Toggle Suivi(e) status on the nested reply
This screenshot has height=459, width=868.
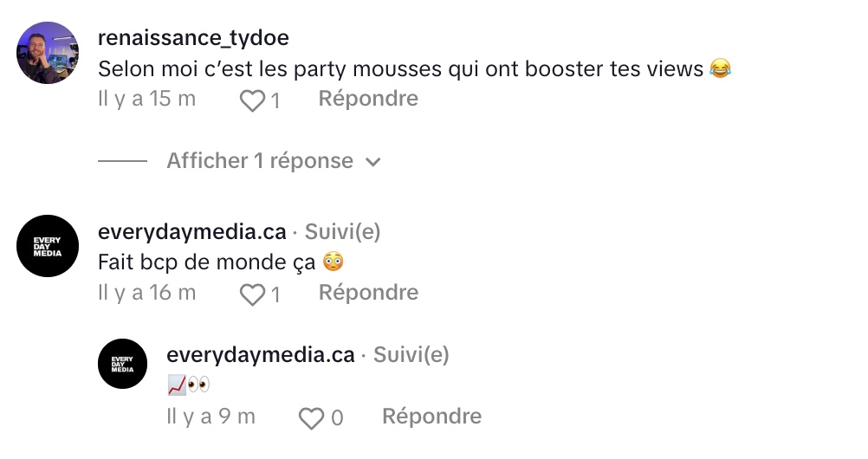tap(411, 355)
